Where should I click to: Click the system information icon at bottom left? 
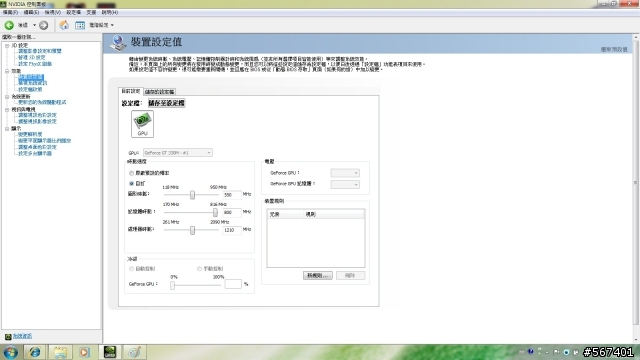[8, 336]
